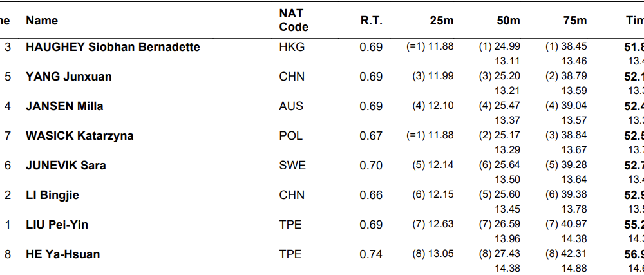
Task: Click JUNEVIK Sara's name
Action: pos(66,166)
